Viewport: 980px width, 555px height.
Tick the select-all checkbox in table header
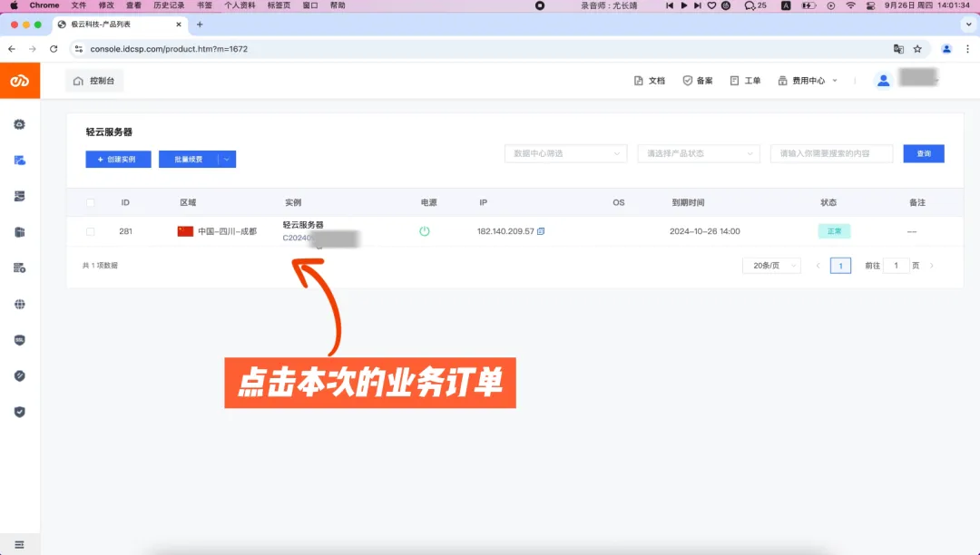click(x=91, y=202)
